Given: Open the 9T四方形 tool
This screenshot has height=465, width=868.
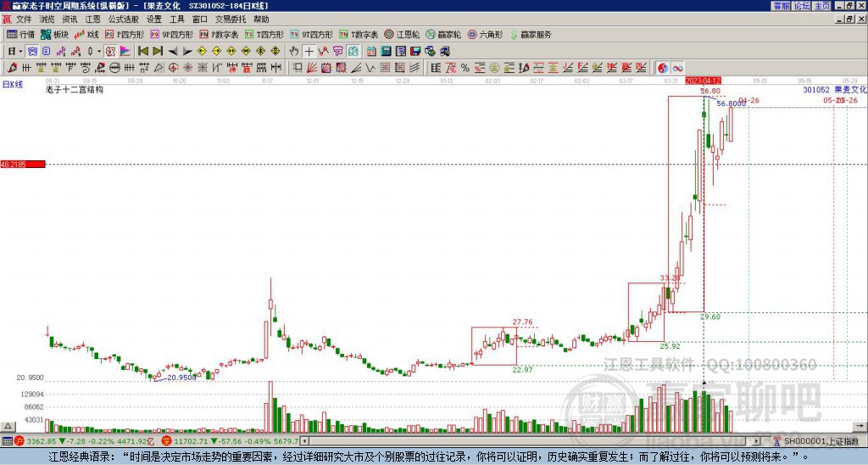Looking at the screenshot, I should tap(311, 34).
